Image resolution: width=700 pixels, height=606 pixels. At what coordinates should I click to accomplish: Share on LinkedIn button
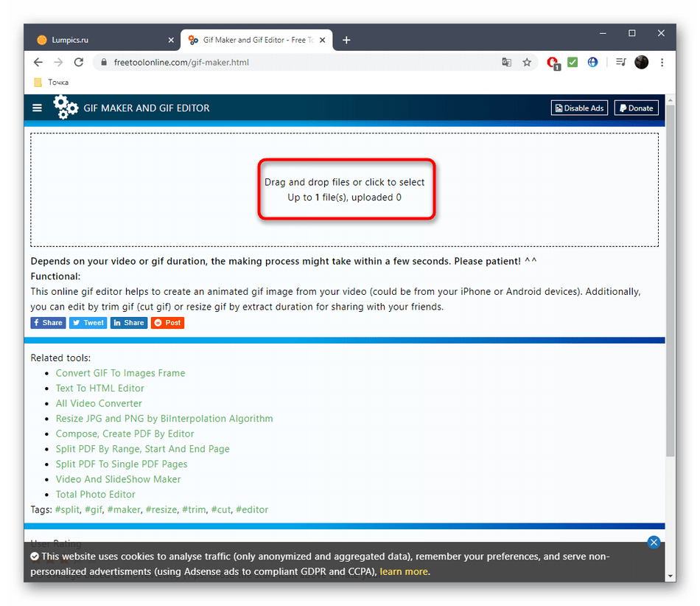click(x=129, y=323)
